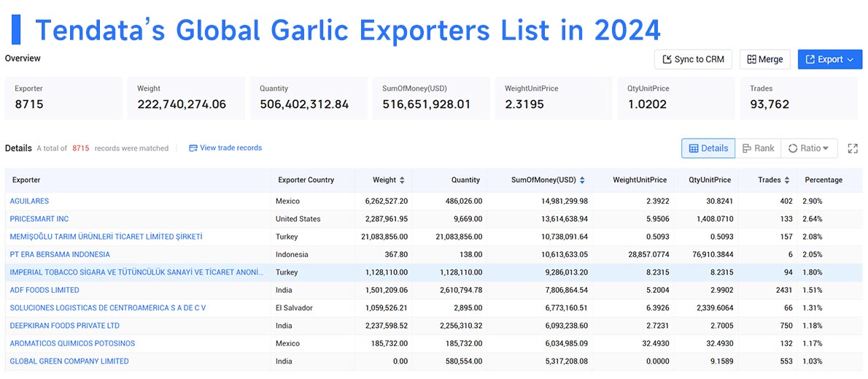The width and height of the screenshot is (868, 379).
Task: Click Indonesia country cell
Action: coord(292,254)
